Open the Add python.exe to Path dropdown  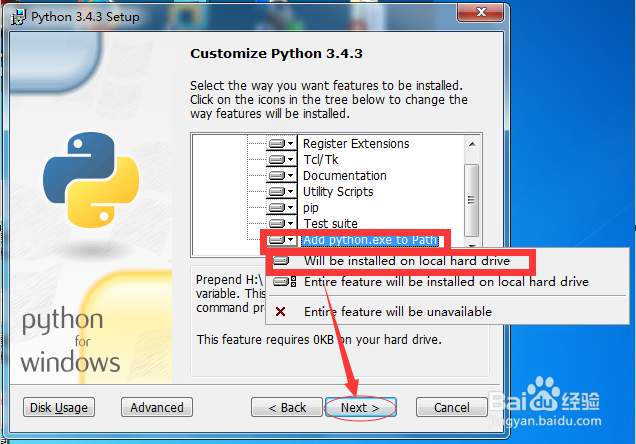point(282,240)
